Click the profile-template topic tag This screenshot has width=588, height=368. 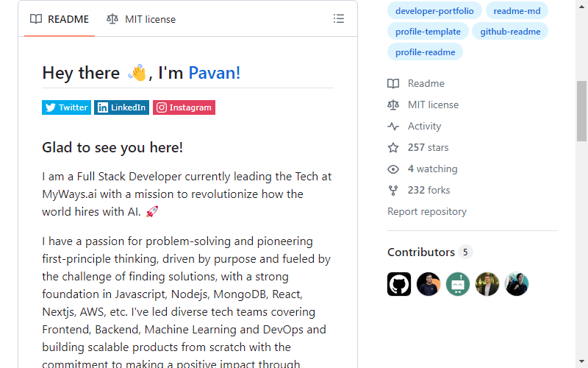coord(428,32)
